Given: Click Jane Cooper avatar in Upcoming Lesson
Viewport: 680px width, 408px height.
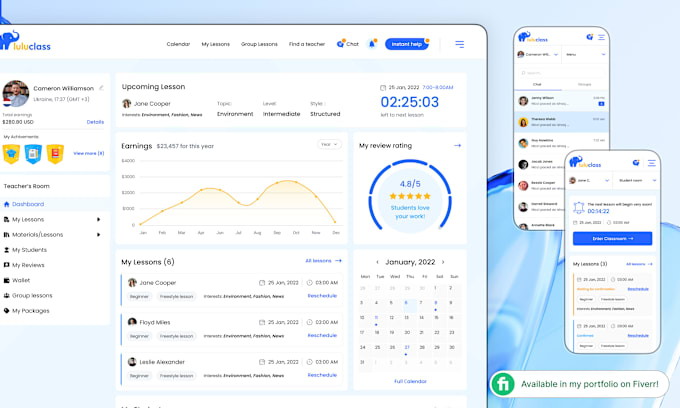Looking at the screenshot, I should point(127,103).
